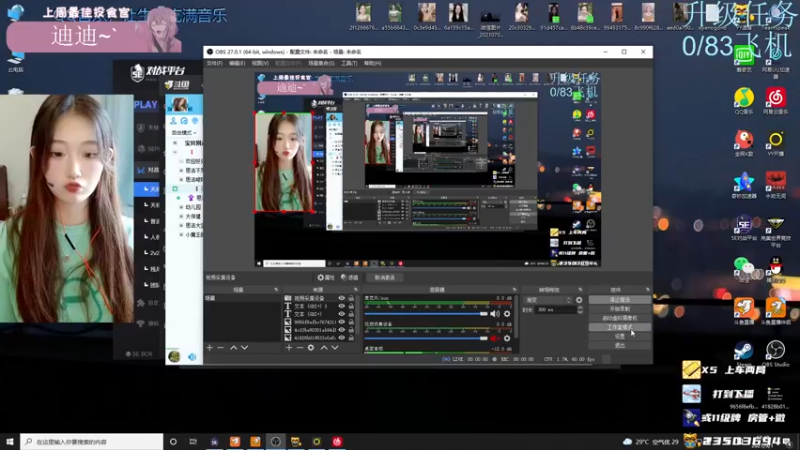This screenshot has height=450, width=800.
Task: Move the scene up in the Scenes panel
Action: tap(233, 347)
